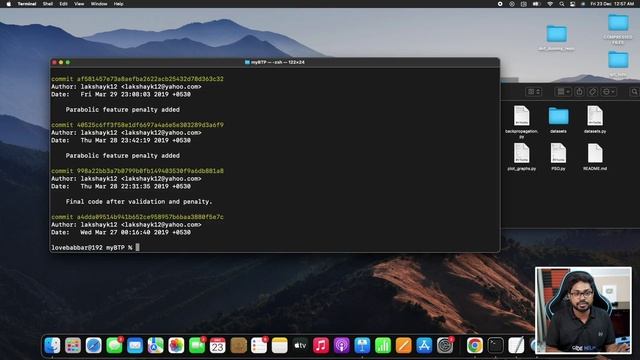The image size is (640, 360).
Task: Click the date and time display
Action: coord(612,4)
